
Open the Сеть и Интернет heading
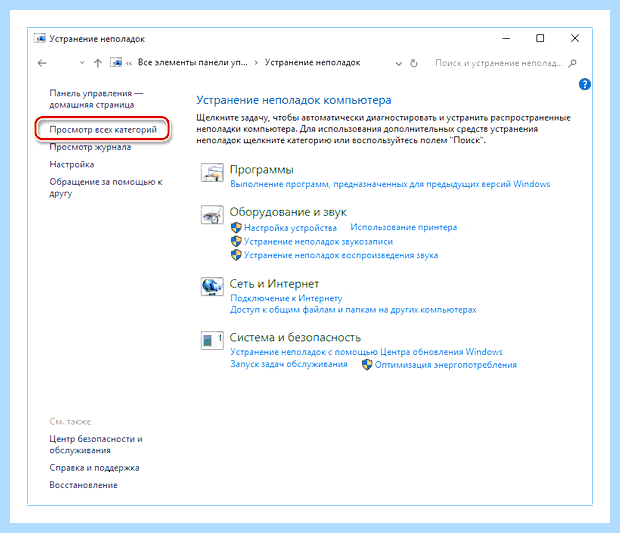click(274, 284)
